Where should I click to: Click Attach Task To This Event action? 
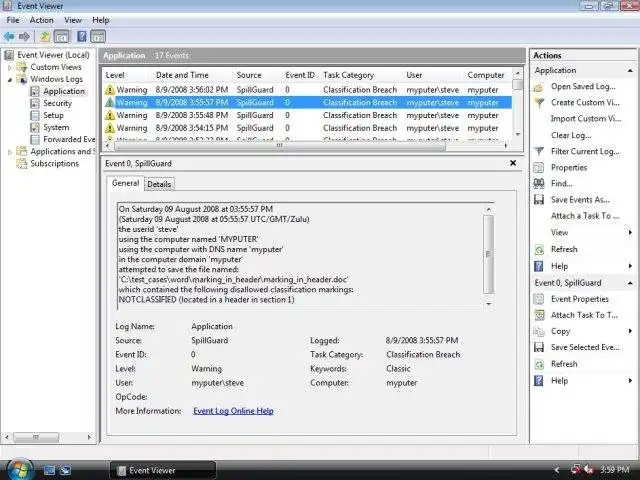584,316
